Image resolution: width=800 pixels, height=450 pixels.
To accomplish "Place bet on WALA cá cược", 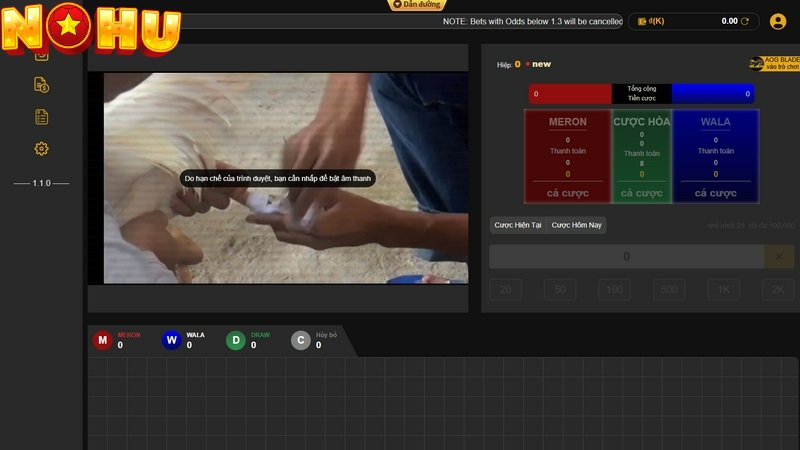I will (x=715, y=193).
